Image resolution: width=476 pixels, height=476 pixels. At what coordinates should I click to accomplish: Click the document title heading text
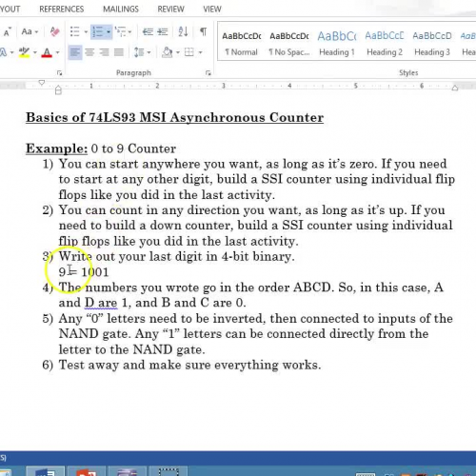tap(174, 117)
